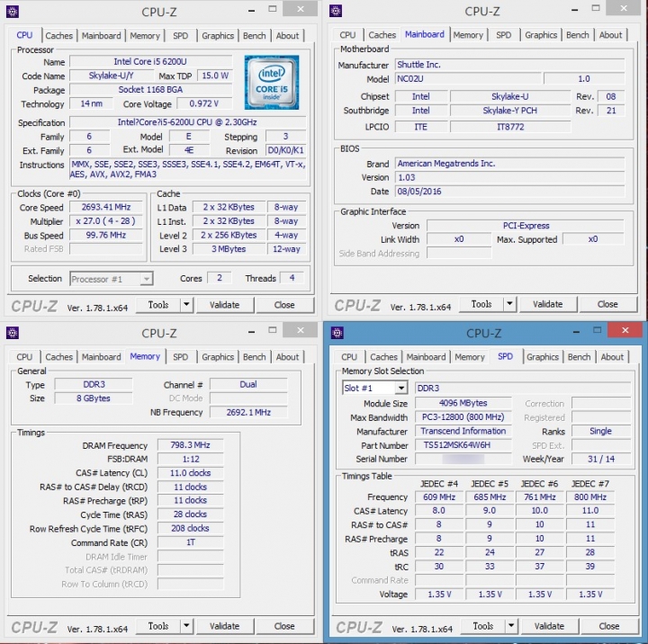Select CPU tab in Memory window

(24, 357)
